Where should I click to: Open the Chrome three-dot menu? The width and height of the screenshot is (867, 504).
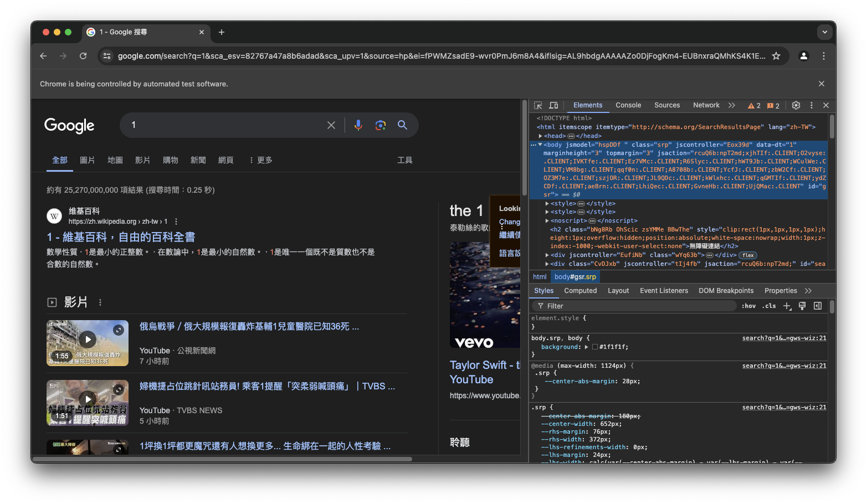824,56
